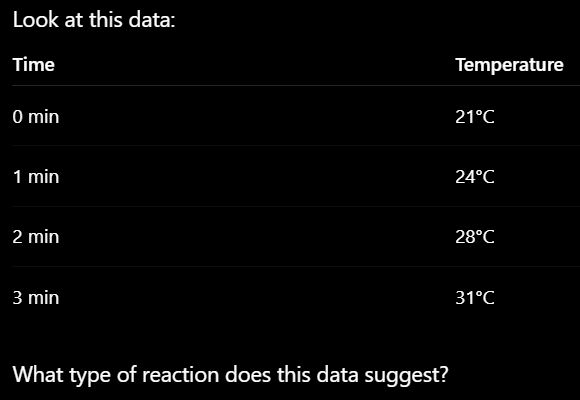Screen dimensions: 580x400
Task: Click the '3 min' time cell
Action: (36, 298)
